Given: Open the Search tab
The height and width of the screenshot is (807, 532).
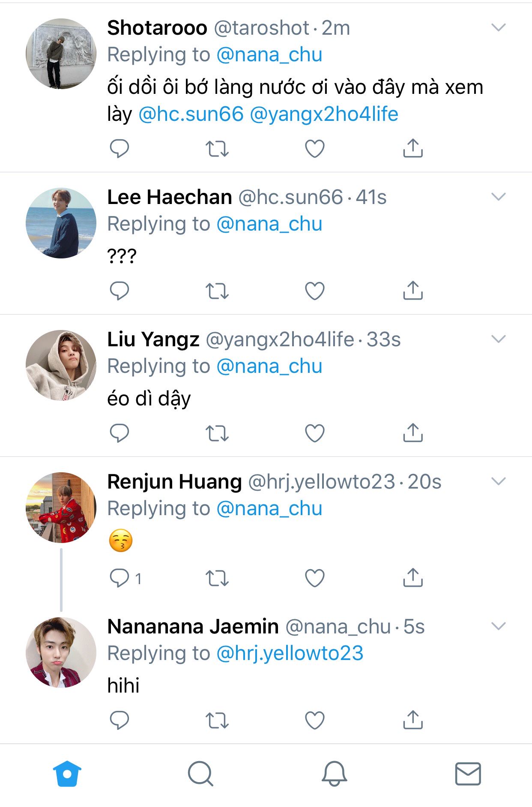Looking at the screenshot, I should [200, 774].
